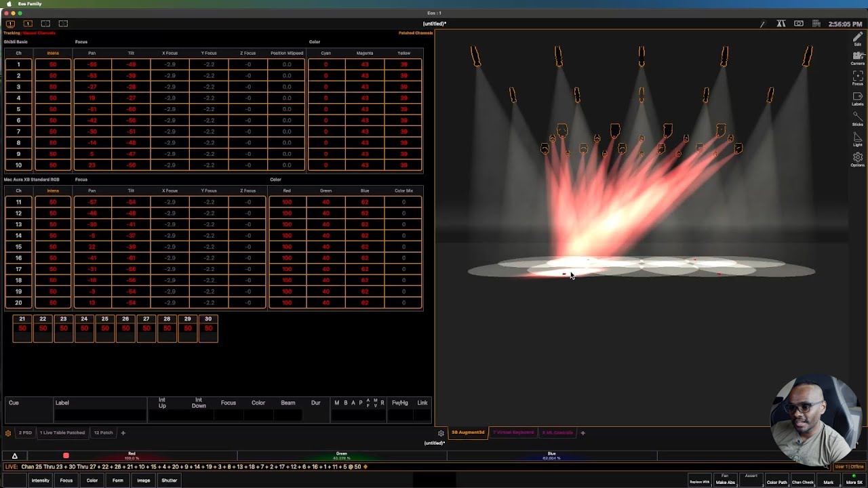868x488 pixels.
Task: Click the XT icon in top bar
Action: tap(781, 24)
